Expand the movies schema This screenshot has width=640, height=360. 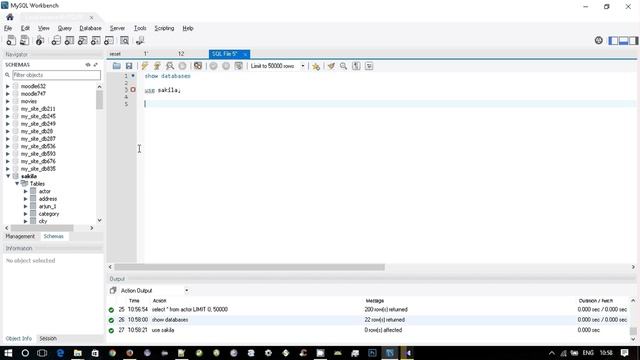tap(7, 101)
